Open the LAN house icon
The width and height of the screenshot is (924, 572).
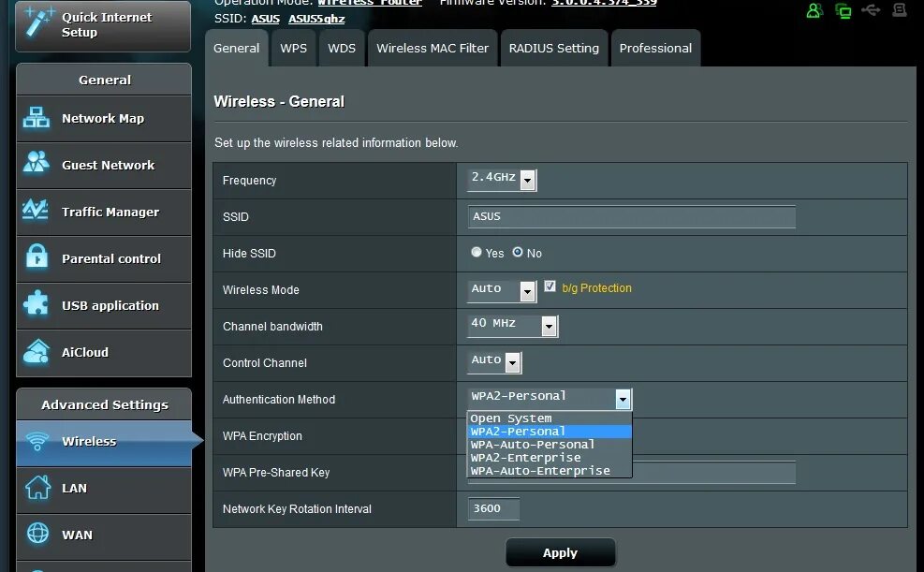click(37, 487)
